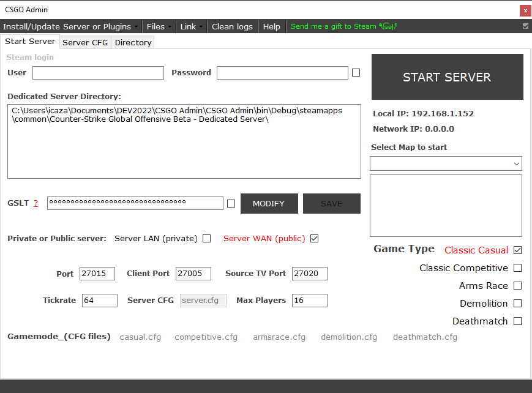This screenshot has height=393, width=532.
Task: Uncheck the Classic Casual game type
Action: pyautogui.click(x=517, y=250)
